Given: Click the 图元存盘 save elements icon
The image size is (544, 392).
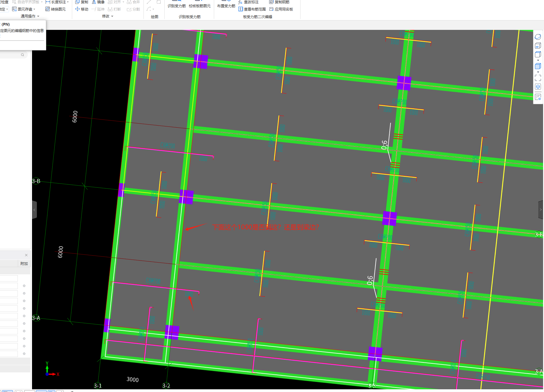Looking at the screenshot, I should (x=14, y=9).
